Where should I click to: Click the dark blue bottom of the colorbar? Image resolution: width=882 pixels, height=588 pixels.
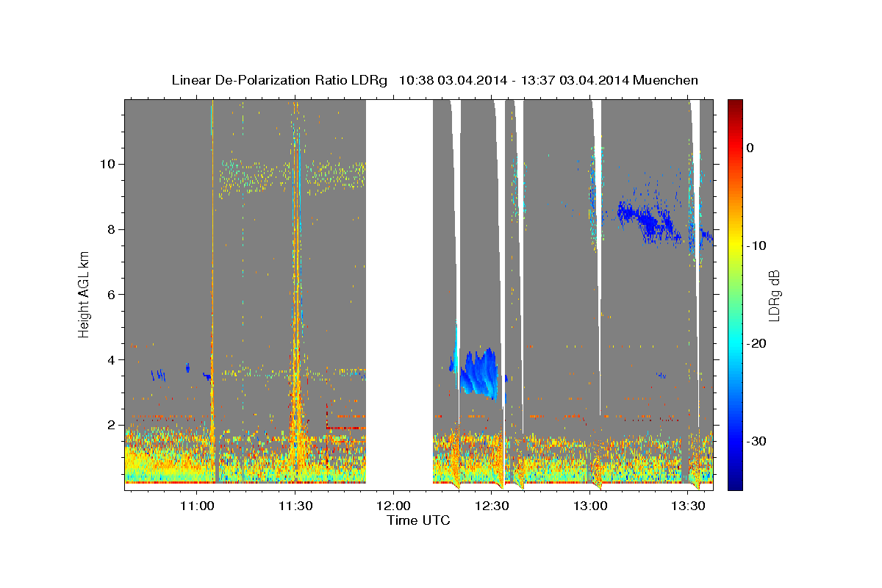(x=735, y=484)
